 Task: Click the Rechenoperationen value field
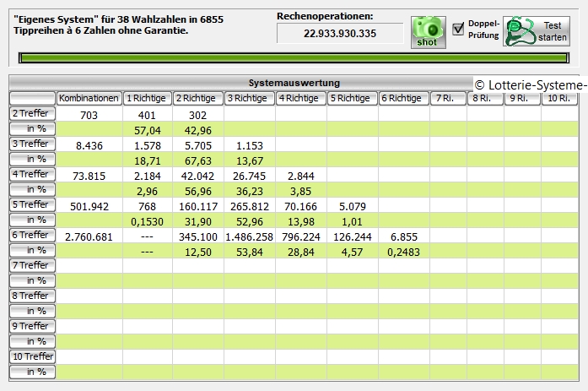340,34
